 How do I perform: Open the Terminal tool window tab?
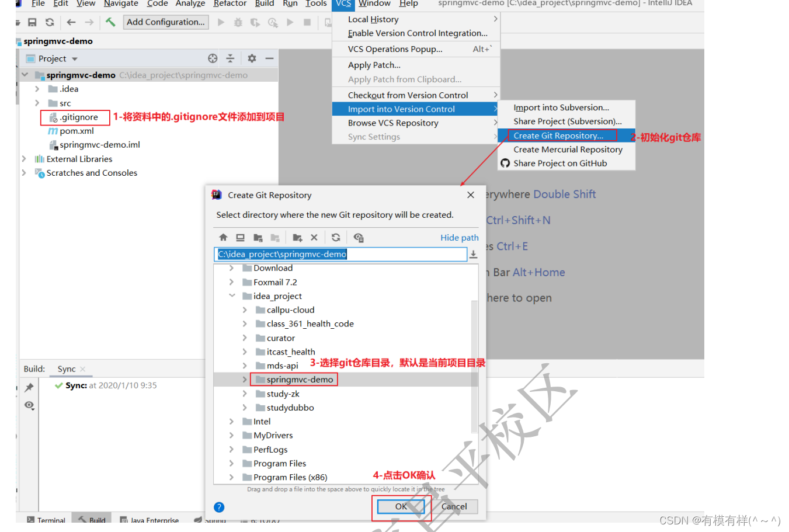pos(46,519)
